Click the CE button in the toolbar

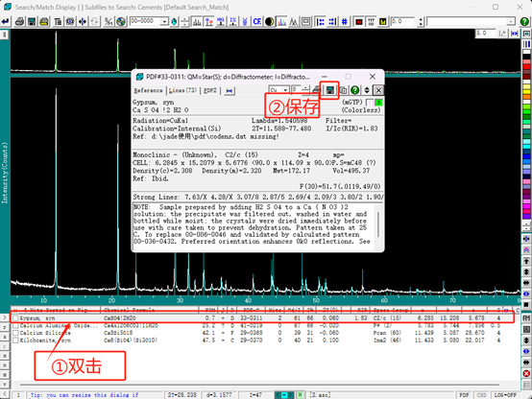tap(256, 22)
